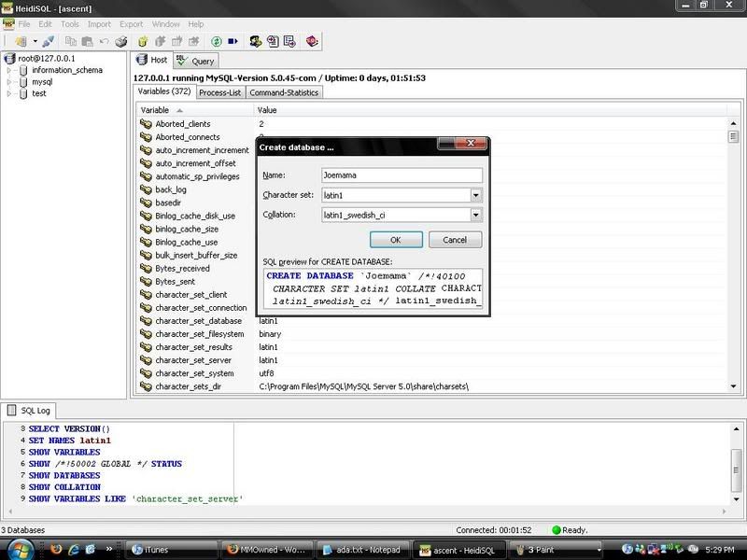Viewport: 747px width, 560px height.
Task: Switch to the iTunes taskbar button
Action: pyautogui.click(x=172, y=550)
